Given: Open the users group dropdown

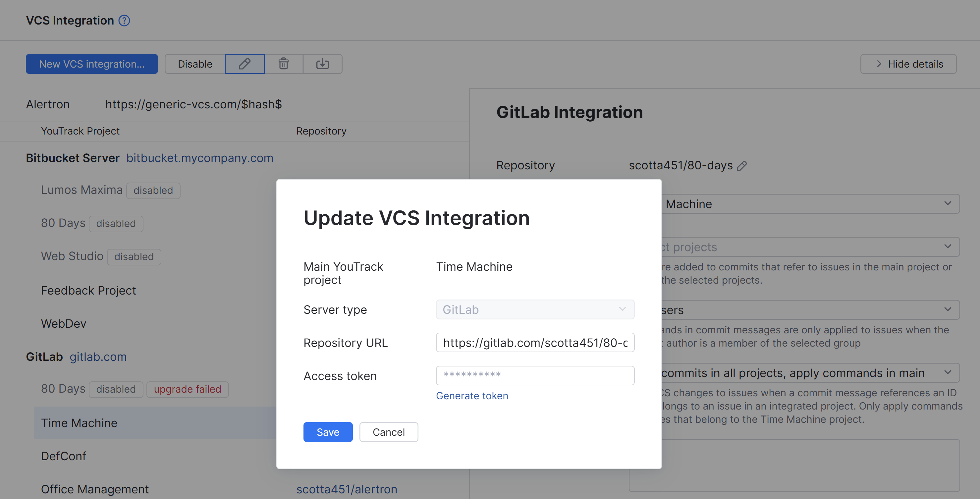Looking at the screenshot, I should [x=947, y=310].
